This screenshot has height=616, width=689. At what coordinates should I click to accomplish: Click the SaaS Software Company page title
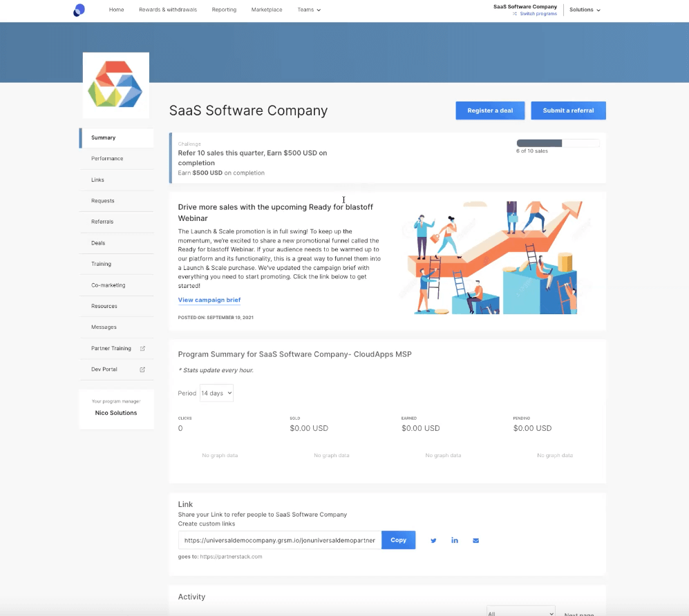248,110
